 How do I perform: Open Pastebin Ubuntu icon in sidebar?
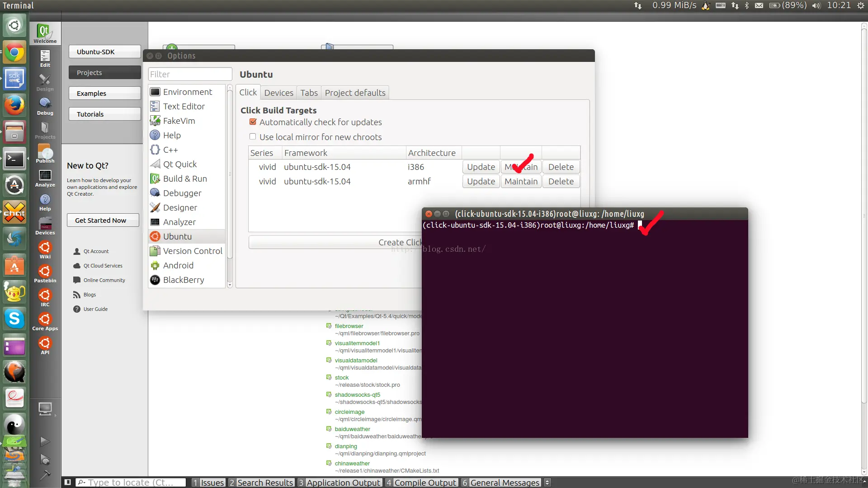[x=45, y=273]
